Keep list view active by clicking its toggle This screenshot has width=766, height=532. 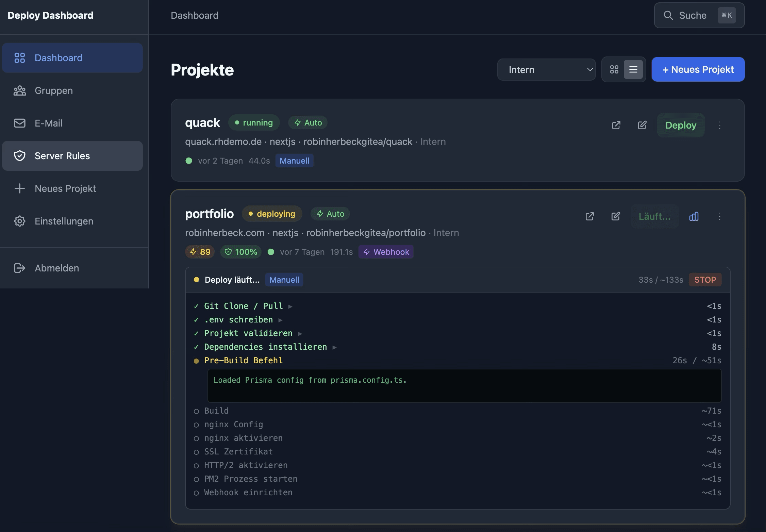[x=633, y=69]
